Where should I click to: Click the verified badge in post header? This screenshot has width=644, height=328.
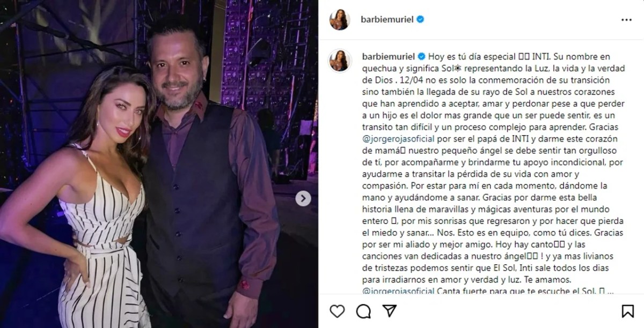pos(421,19)
